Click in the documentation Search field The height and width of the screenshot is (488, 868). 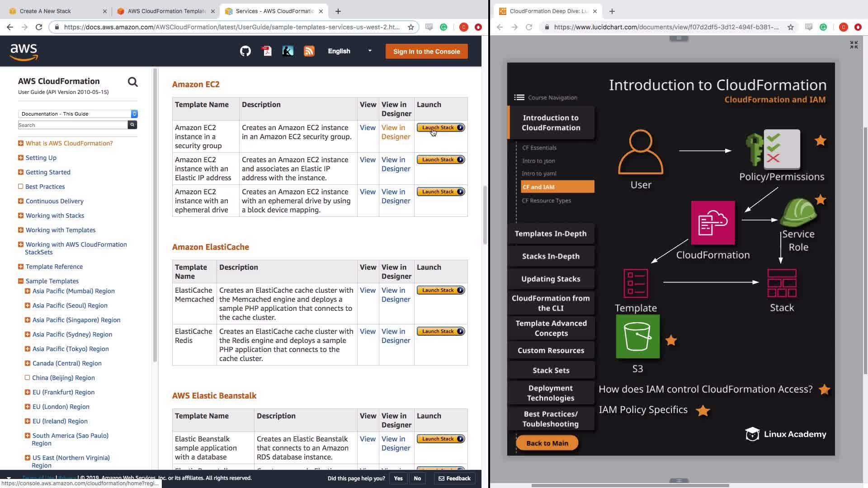[x=72, y=125]
